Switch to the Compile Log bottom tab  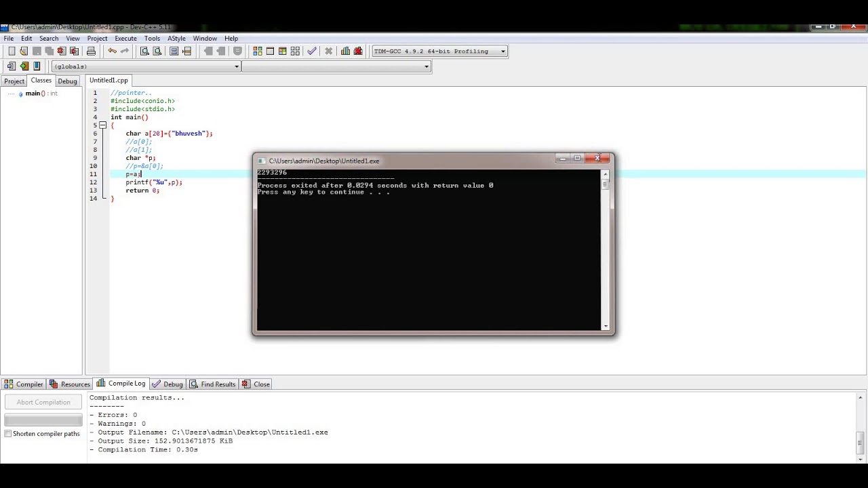coord(121,384)
